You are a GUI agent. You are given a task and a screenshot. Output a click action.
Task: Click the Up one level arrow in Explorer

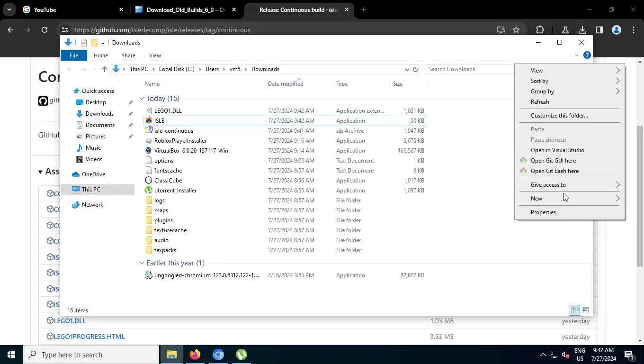(105, 69)
